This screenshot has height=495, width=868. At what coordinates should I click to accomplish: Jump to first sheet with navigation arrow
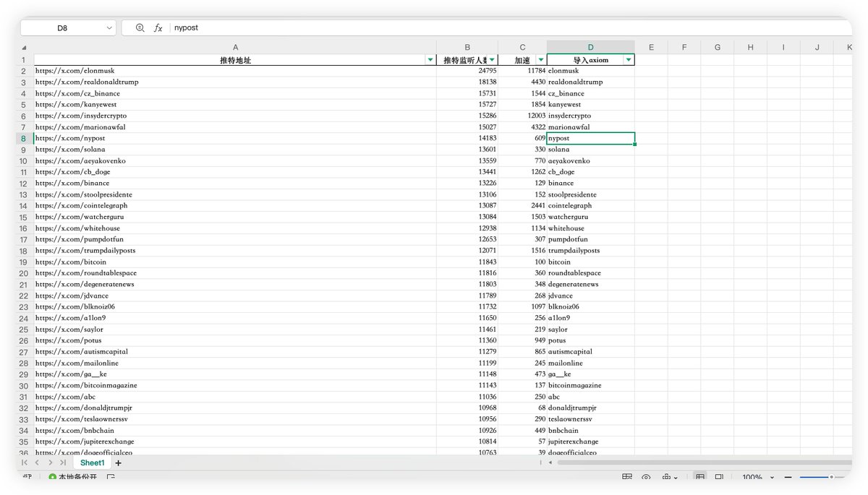[25, 462]
